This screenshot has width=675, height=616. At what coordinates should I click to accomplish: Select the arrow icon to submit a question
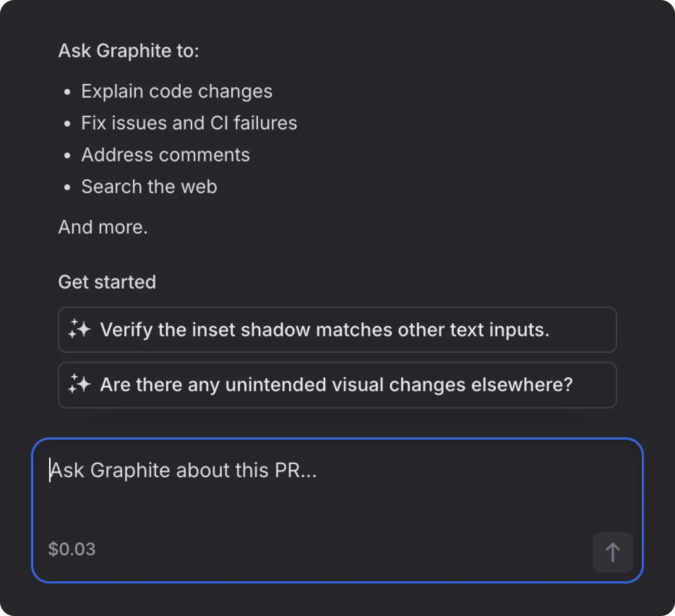click(612, 552)
